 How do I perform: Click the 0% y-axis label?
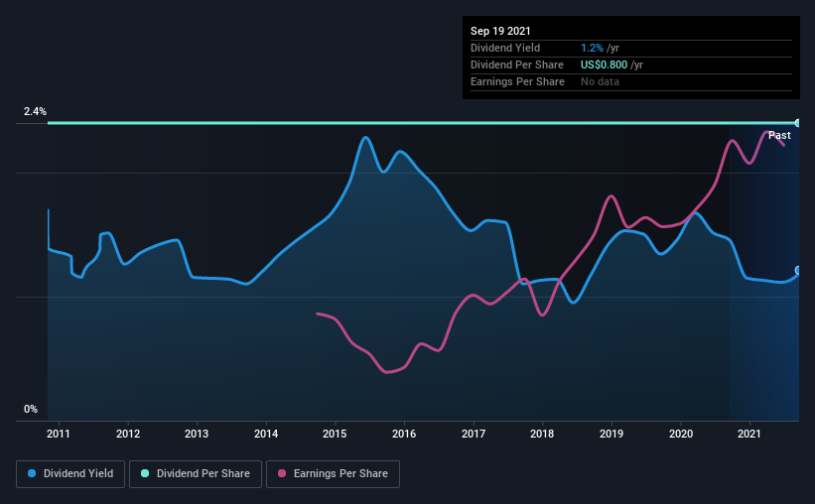[x=31, y=410]
